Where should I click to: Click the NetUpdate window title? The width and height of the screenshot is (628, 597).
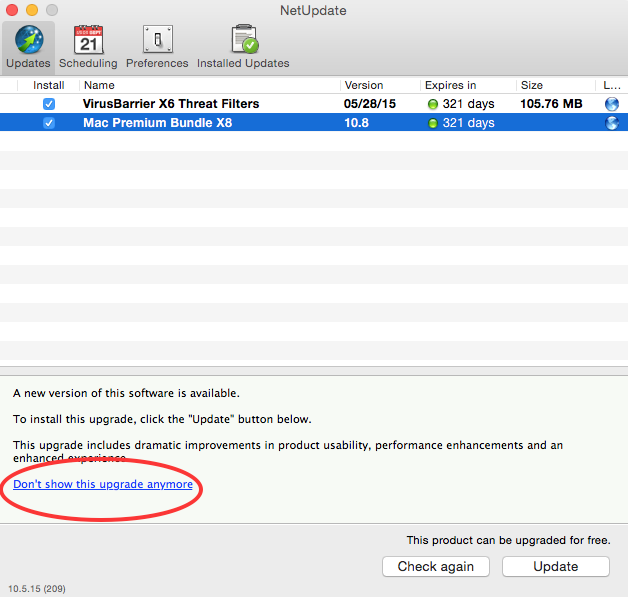pyautogui.click(x=313, y=10)
